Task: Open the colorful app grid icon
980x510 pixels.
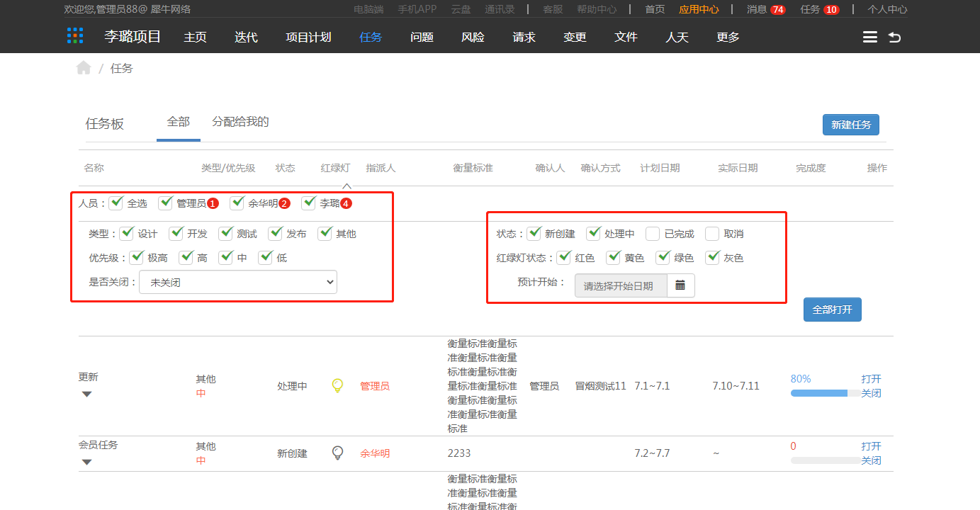Action: click(x=75, y=35)
